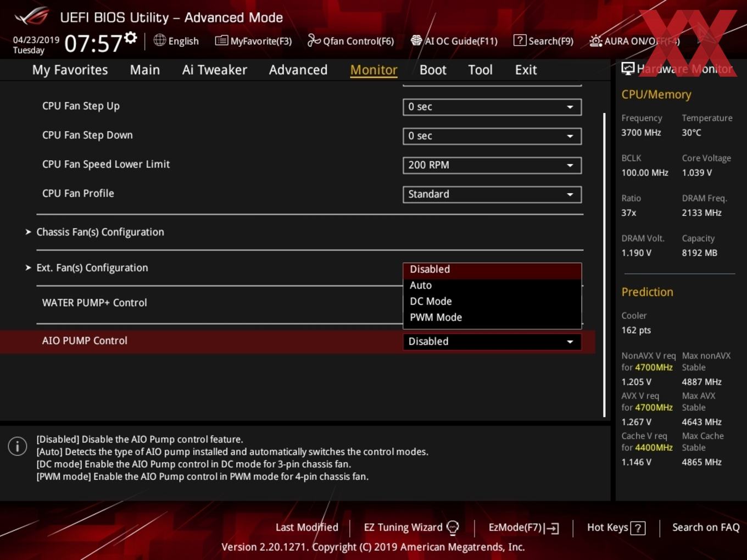Switch to the Exit tab
Image resolution: width=747 pixels, height=560 pixels.
click(526, 70)
